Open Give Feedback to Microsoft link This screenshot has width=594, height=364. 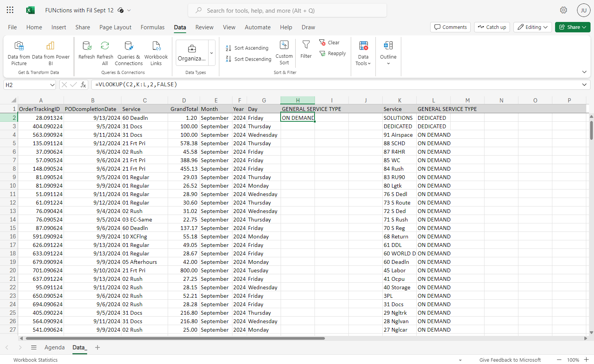click(510, 360)
